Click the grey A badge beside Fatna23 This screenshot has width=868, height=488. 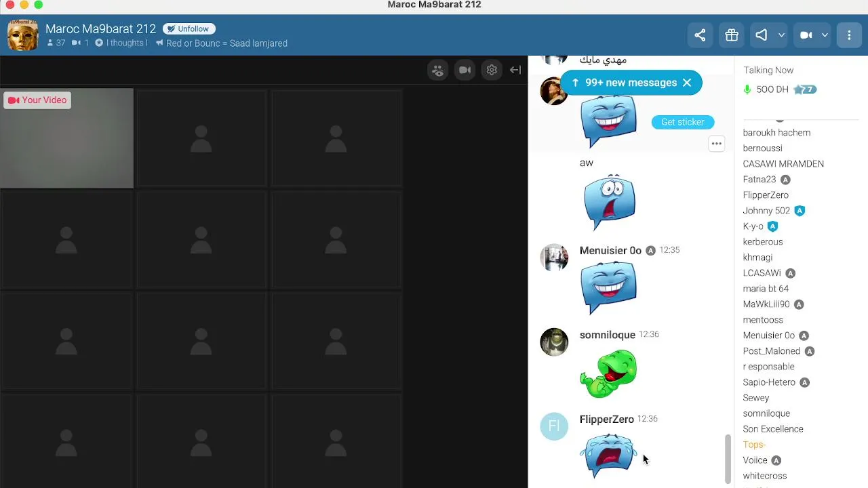(785, 180)
